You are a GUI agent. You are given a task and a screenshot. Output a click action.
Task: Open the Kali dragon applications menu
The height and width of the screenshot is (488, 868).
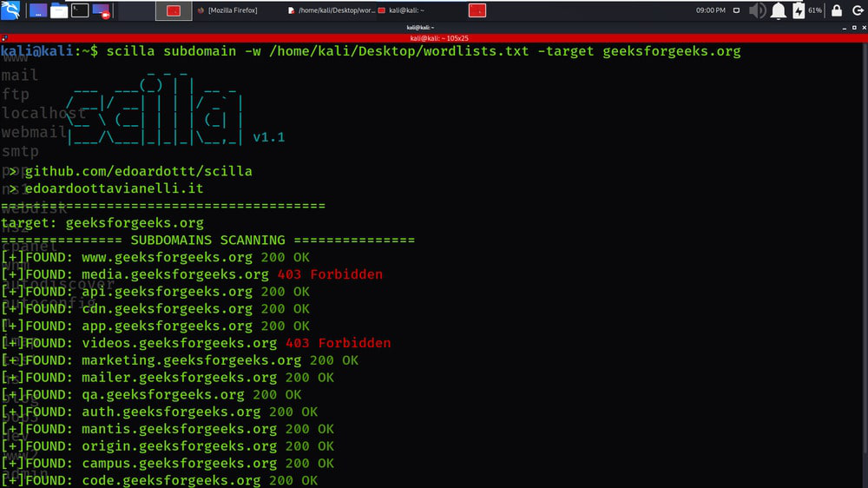coord(10,10)
